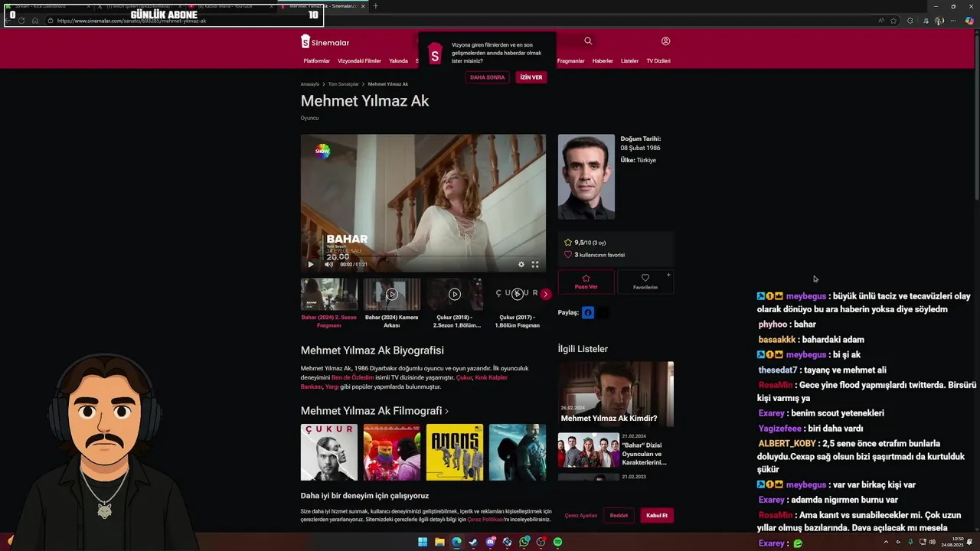Open TV Dizileri menu
This screenshot has height=551, width=980.
[658, 60]
